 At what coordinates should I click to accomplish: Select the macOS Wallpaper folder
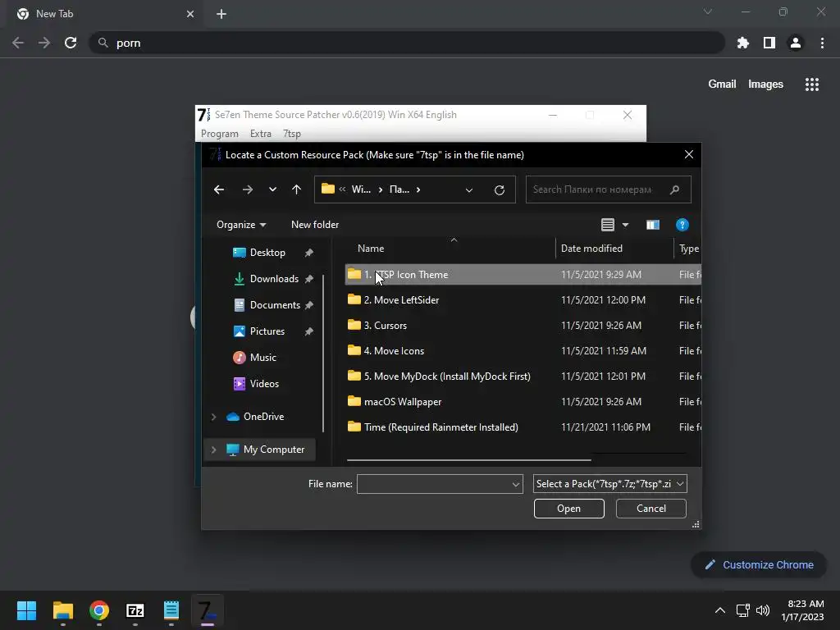pyautogui.click(x=523, y=402)
